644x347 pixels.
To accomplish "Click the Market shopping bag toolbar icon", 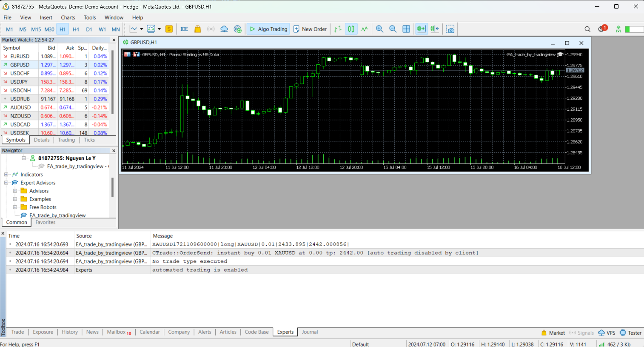I will [x=197, y=29].
